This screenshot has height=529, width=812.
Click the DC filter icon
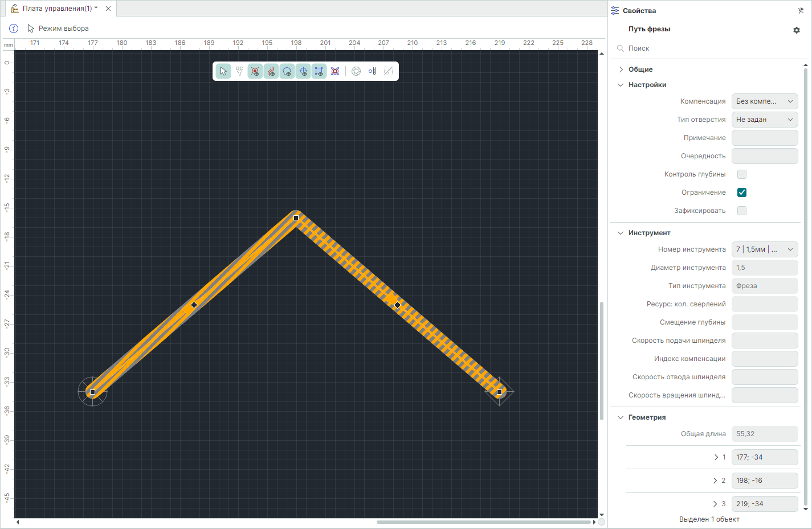click(x=239, y=71)
